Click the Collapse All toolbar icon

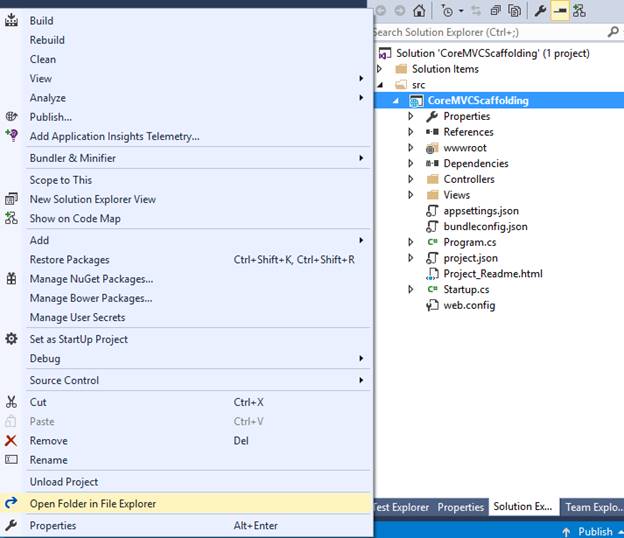pyautogui.click(x=496, y=11)
